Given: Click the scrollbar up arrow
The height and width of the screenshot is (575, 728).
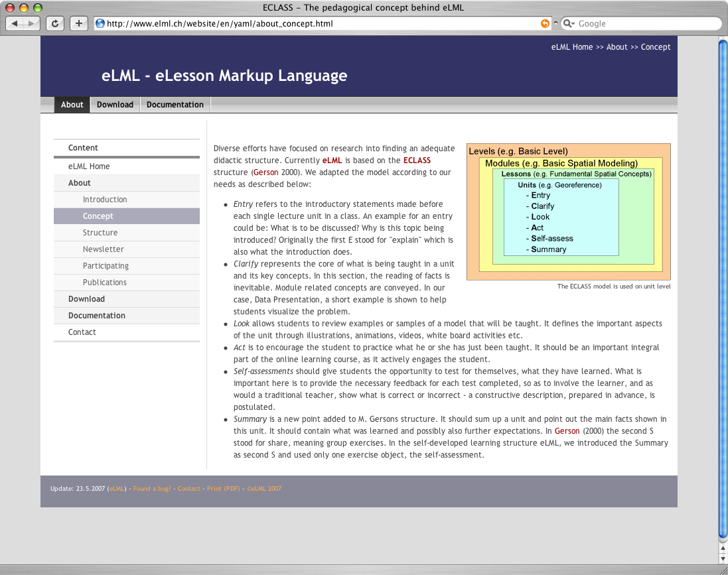Looking at the screenshot, I should coord(723,548).
